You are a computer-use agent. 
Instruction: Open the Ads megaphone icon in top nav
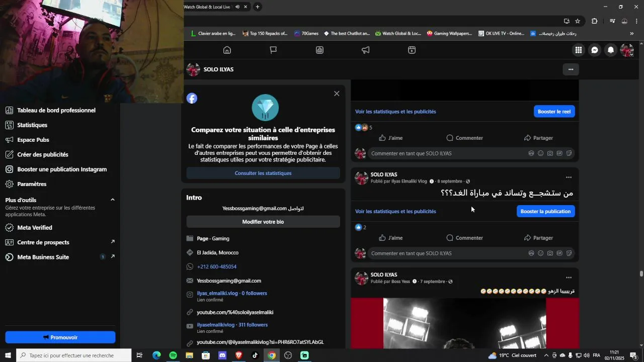[x=366, y=50]
